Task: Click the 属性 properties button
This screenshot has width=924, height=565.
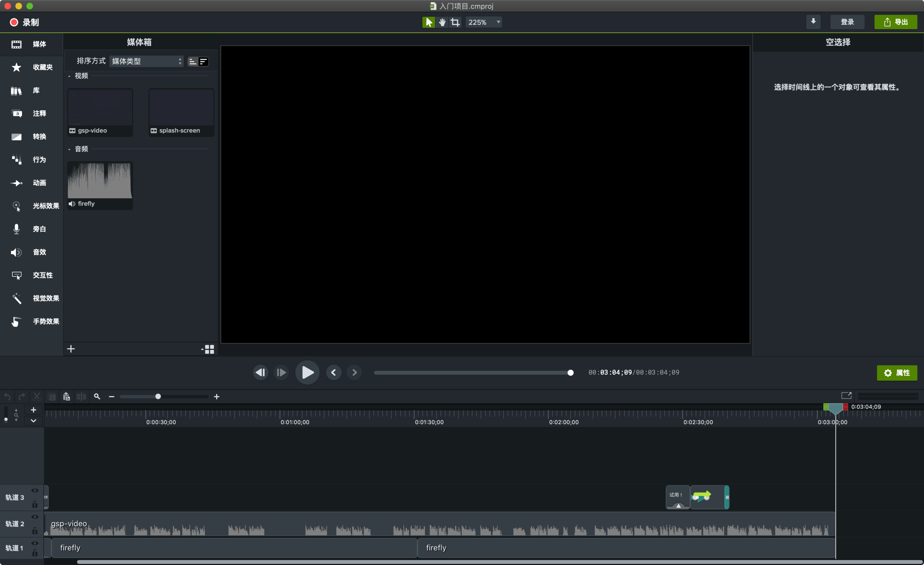Action: click(x=897, y=373)
